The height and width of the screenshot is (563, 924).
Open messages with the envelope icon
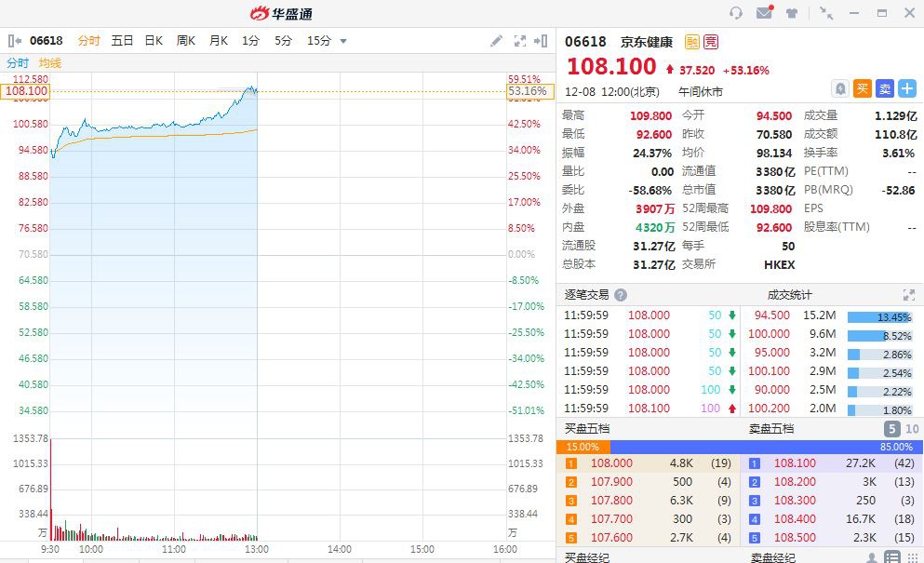click(x=763, y=13)
